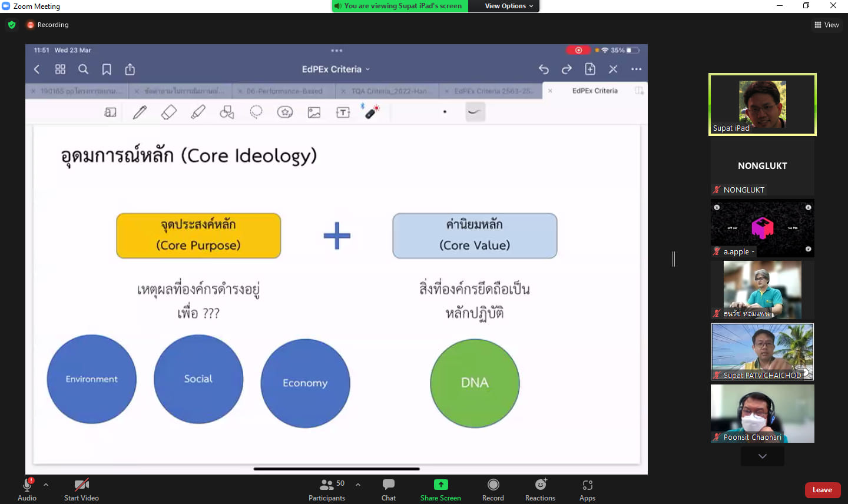848x504 pixels.
Task: Select the Highlighter tool
Action: 198,112
